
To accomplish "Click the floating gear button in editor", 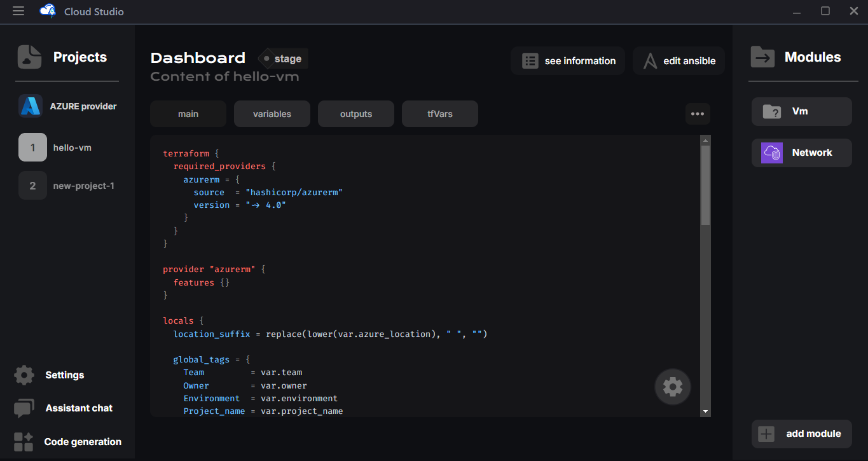I will (x=672, y=387).
